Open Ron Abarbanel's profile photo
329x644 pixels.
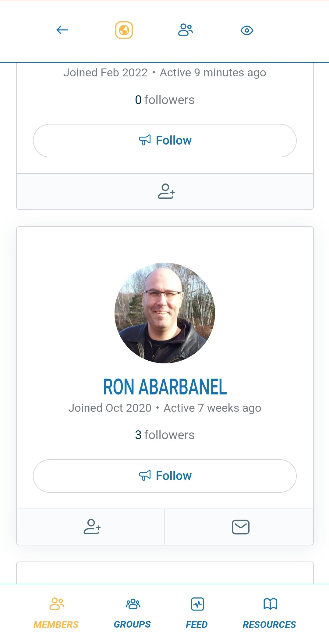[165, 313]
